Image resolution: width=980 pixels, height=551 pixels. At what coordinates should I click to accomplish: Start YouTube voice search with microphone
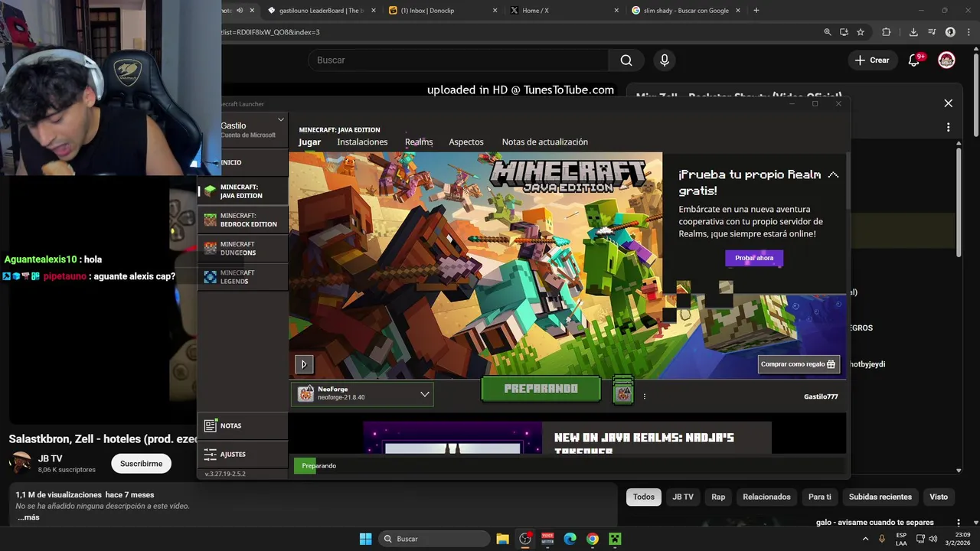664,60
